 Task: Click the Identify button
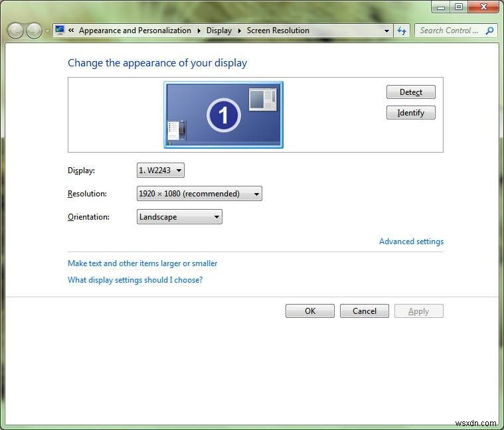click(411, 113)
